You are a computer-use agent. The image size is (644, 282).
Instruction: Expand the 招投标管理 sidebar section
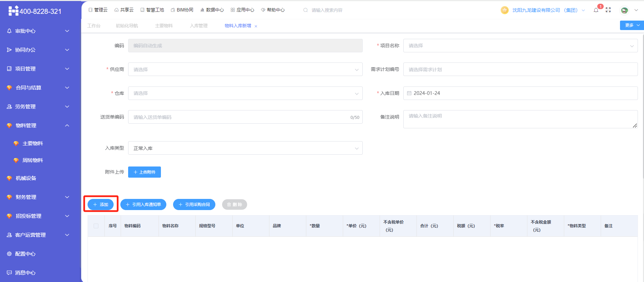tap(67, 216)
